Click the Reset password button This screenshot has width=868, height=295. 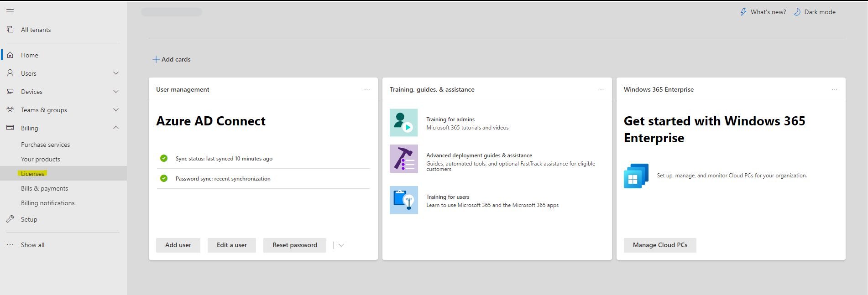[295, 245]
